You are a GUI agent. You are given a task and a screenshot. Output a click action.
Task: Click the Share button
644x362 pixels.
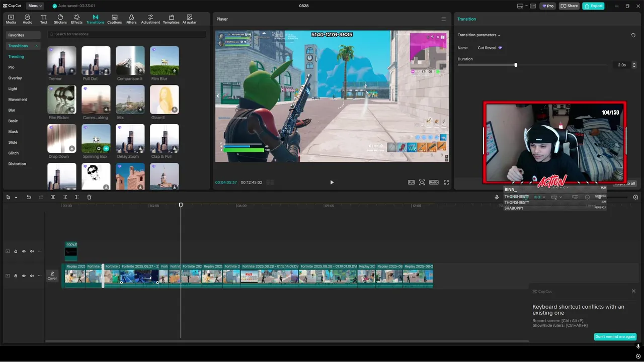(569, 6)
